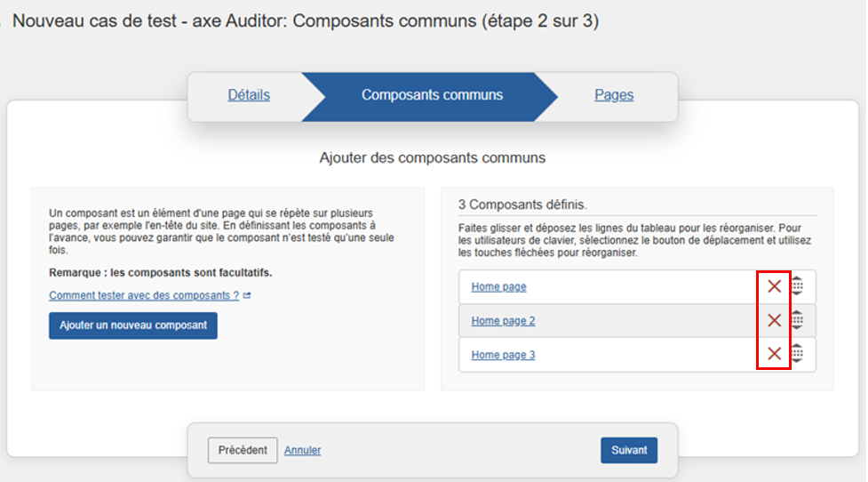Click move handle for Home page 2

click(x=798, y=320)
